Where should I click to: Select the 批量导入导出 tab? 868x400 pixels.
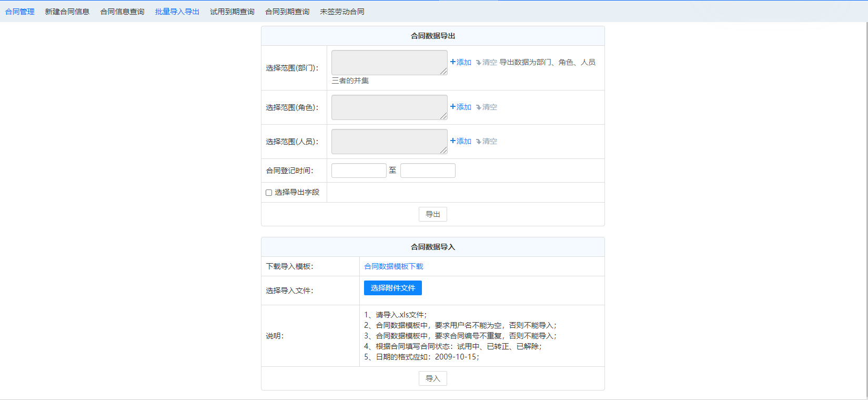(177, 12)
